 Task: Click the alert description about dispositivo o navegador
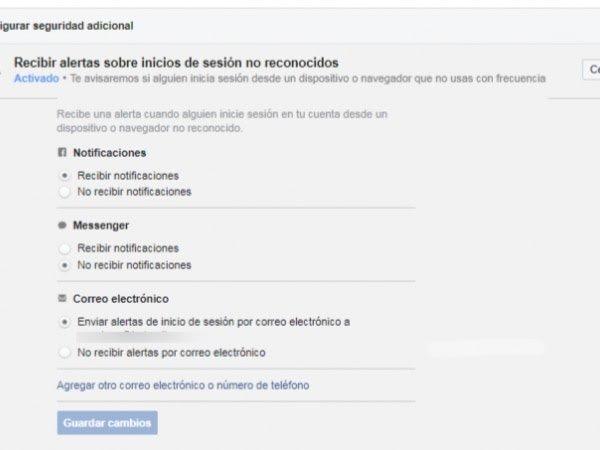222,121
